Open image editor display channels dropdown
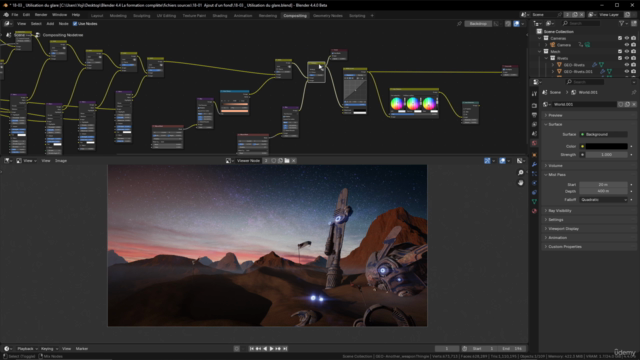The image size is (640, 360). [x=521, y=161]
